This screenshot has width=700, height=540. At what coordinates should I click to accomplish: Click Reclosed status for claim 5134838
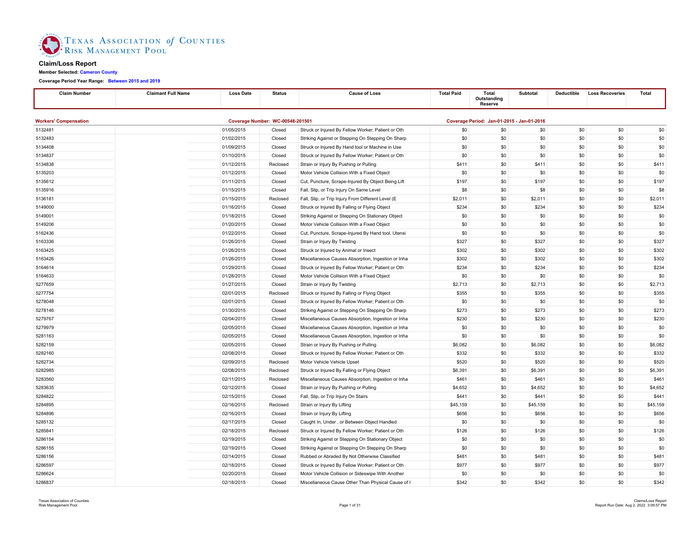[279, 164]
